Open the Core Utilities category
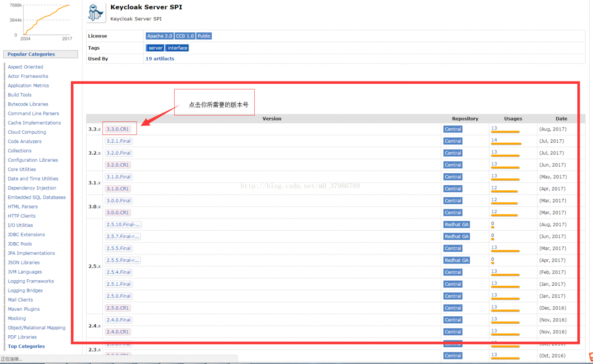 [22, 169]
